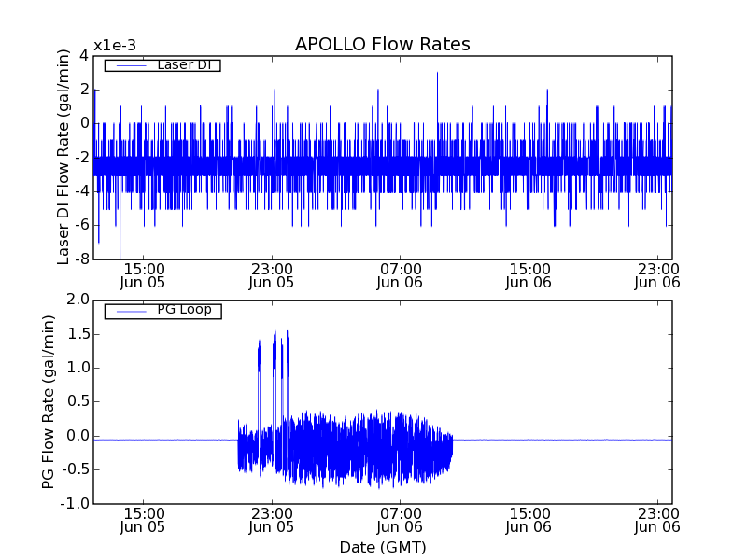Image resolution: width=747 pixels, height=560 pixels.
Task: Select the PG Loop legend entry
Action: point(184,310)
